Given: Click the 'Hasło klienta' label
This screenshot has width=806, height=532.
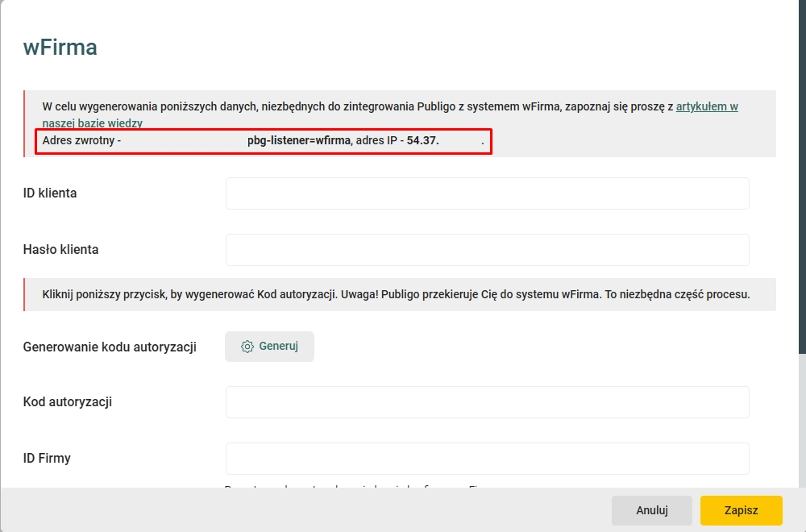Looking at the screenshot, I should pos(60,250).
